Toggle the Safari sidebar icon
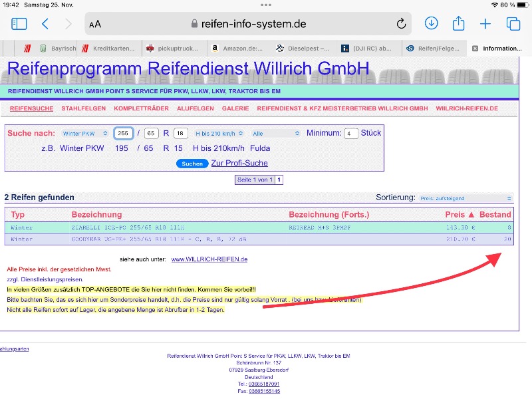 coord(19,24)
